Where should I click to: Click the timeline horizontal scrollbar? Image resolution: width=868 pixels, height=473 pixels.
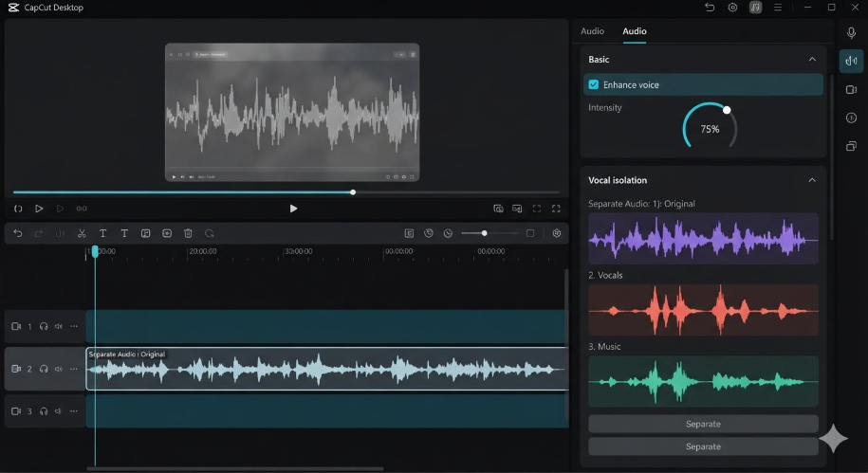[x=234, y=468]
